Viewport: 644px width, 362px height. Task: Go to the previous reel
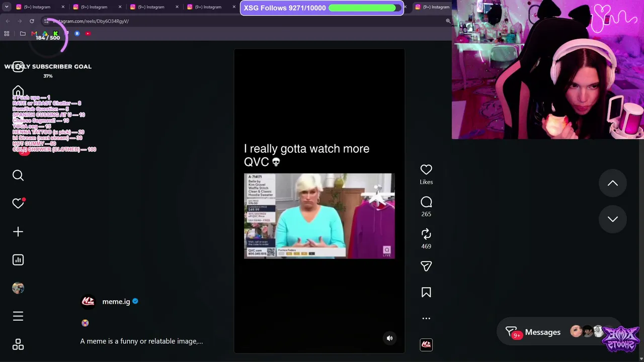tap(612, 184)
